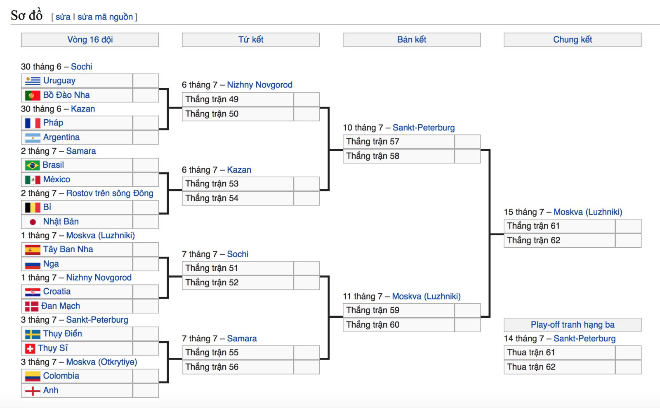Click the Croatia flag icon
The width and height of the screenshot is (660, 408).
32,292
